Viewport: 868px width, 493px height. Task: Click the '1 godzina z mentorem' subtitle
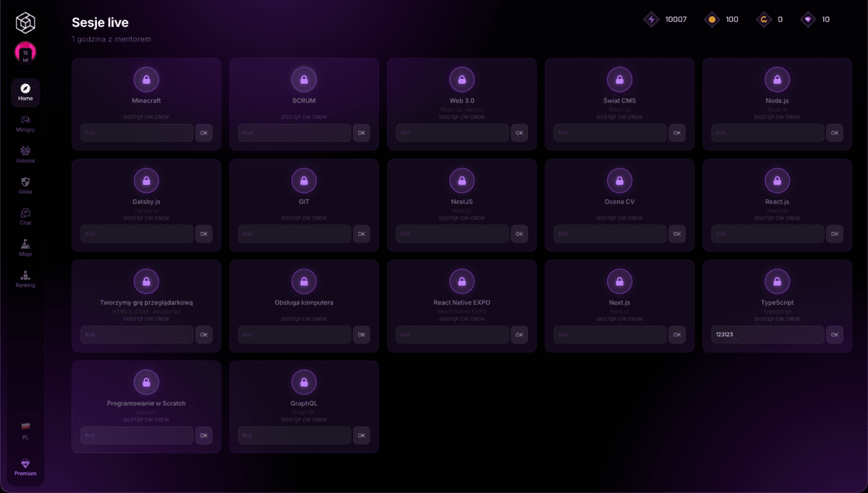(x=111, y=39)
